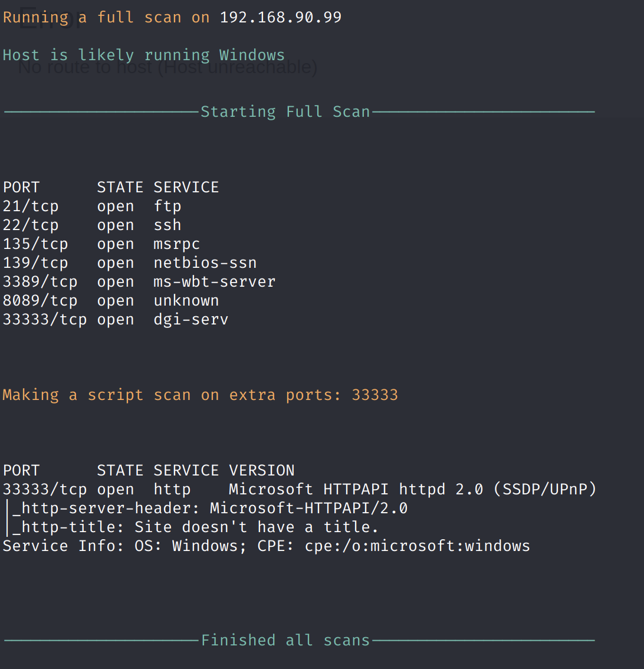Select the 3389/tcp port text
The height and width of the screenshot is (669, 644).
pos(40,282)
